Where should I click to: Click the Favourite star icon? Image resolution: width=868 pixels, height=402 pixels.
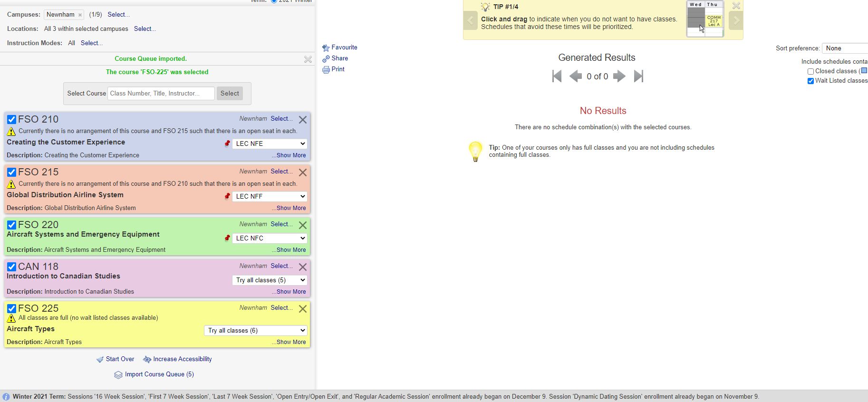click(326, 48)
